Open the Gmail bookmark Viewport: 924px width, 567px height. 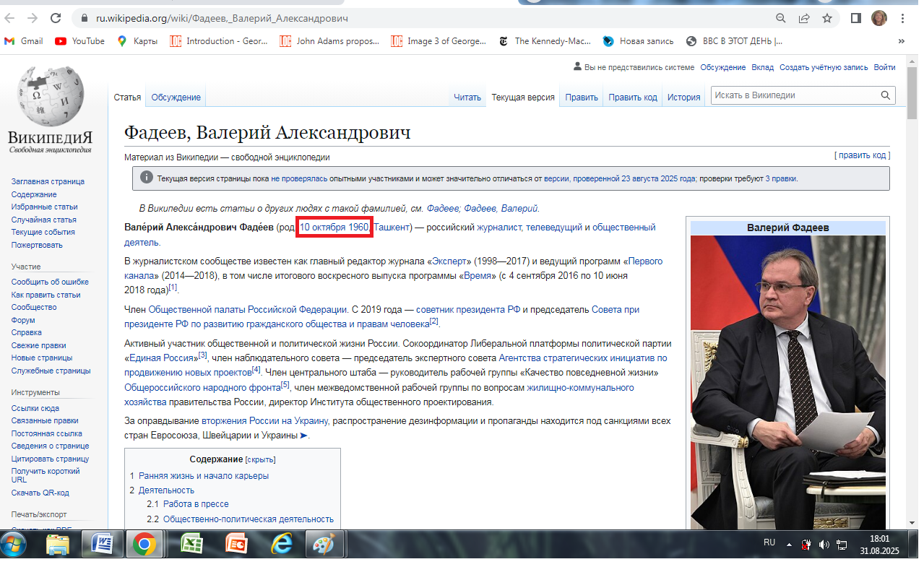[24, 41]
